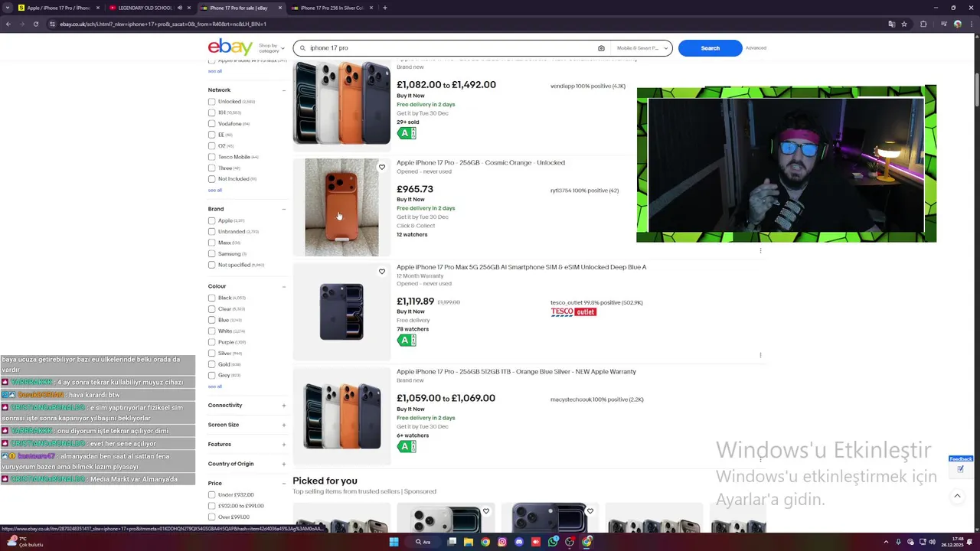Screen dimensions: 980x551
Task: Add Cosmic Orange iPhone to watchlist heart
Action: click(x=382, y=167)
